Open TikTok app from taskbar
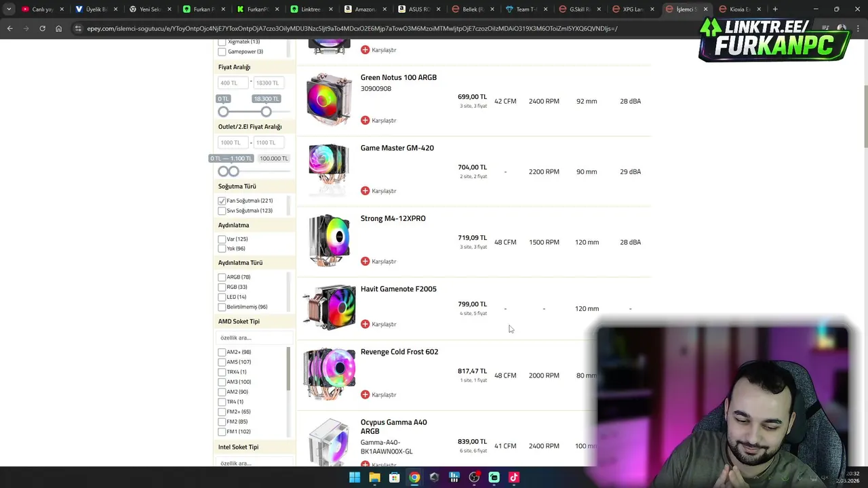 click(x=513, y=477)
